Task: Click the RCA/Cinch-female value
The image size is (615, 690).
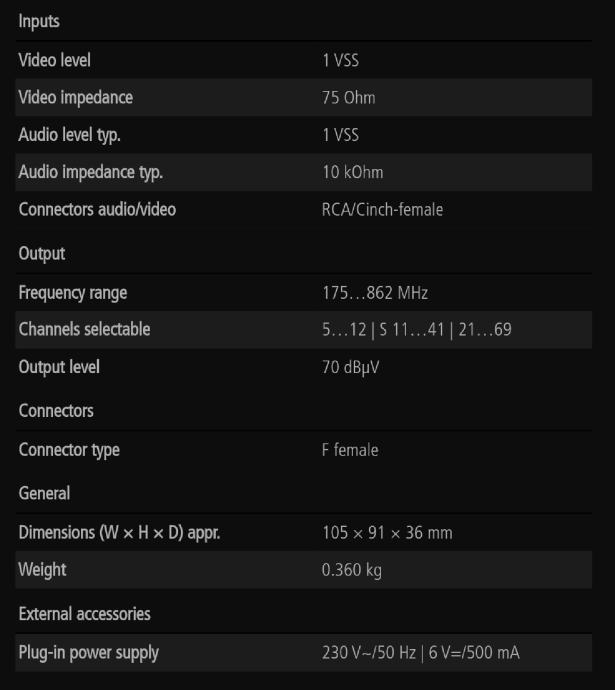Action: tap(382, 210)
